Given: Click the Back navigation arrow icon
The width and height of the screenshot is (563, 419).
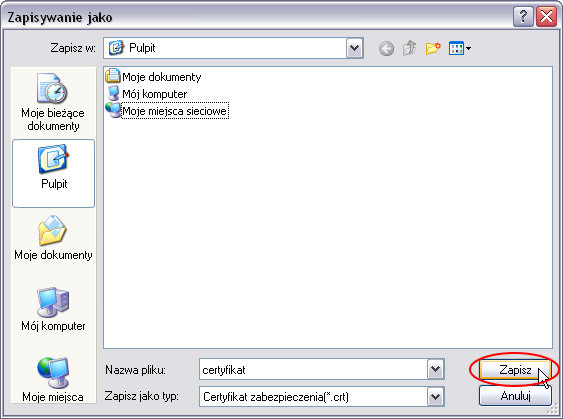Looking at the screenshot, I should [386, 48].
